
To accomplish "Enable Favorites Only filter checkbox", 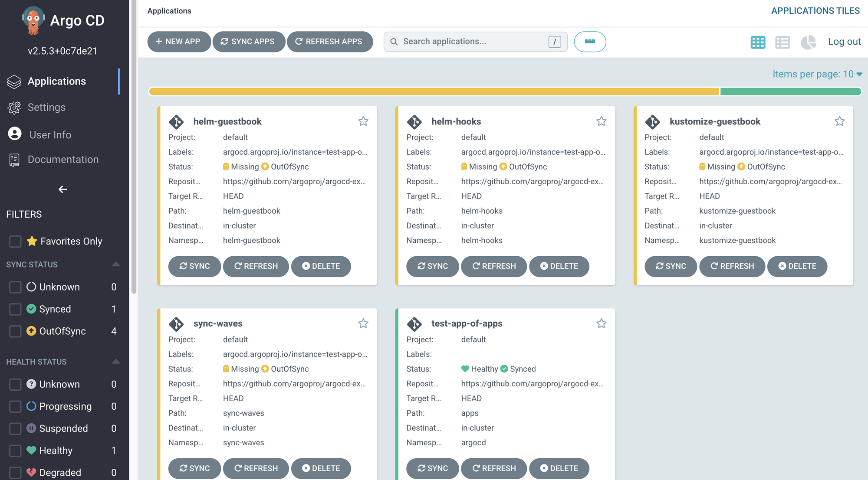I will pyautogui.click(x=15, y=242).
